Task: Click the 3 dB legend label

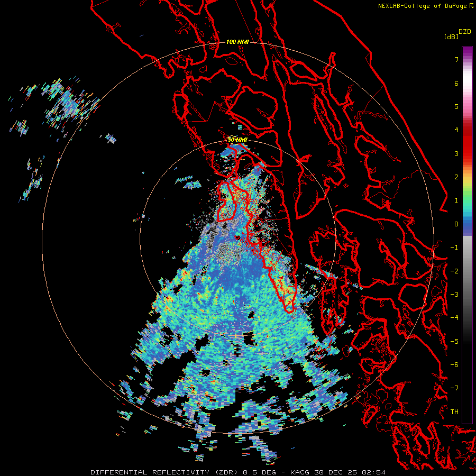Action: (456, 153)
